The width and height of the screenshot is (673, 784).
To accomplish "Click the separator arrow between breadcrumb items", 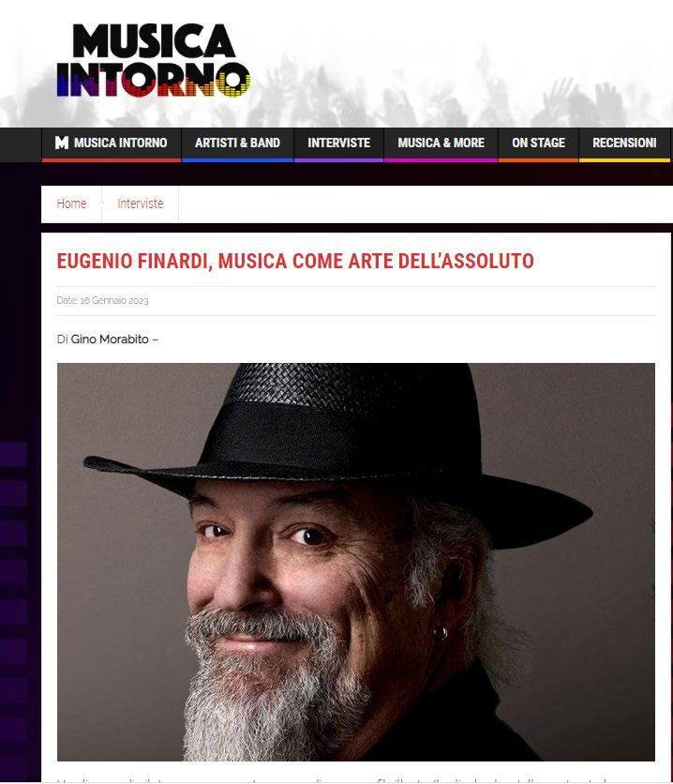I will point(102,204).
